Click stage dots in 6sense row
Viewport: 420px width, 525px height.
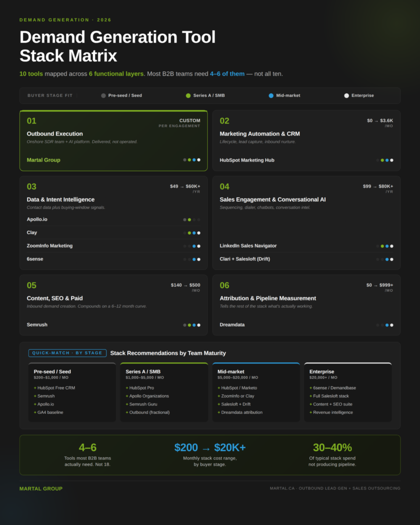(192, 259)
